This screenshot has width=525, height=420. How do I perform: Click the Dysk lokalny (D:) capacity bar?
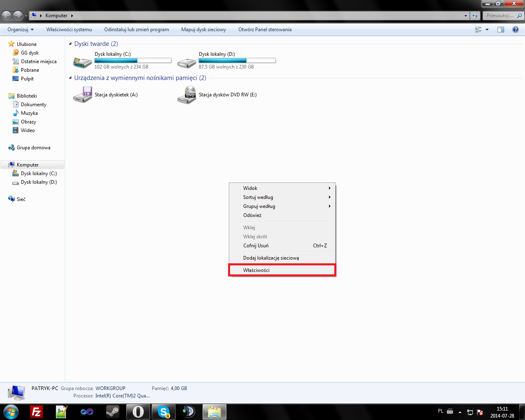click(x=237, y=61)
